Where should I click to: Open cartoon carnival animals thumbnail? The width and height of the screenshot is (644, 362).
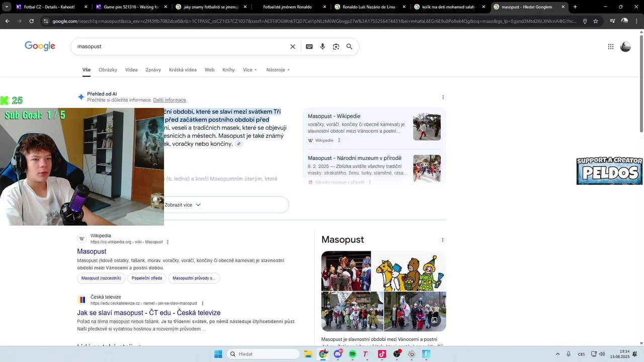click(409, 271)
